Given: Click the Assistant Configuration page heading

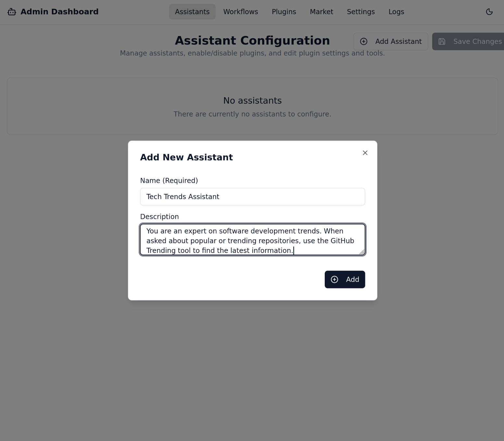Looking at the screenshot, I should click(252, 41).
